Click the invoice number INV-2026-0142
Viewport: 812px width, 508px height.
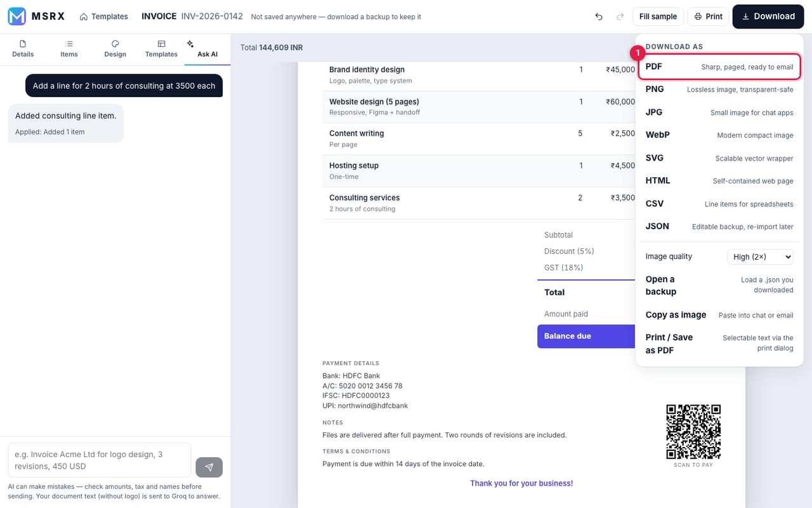212,17
